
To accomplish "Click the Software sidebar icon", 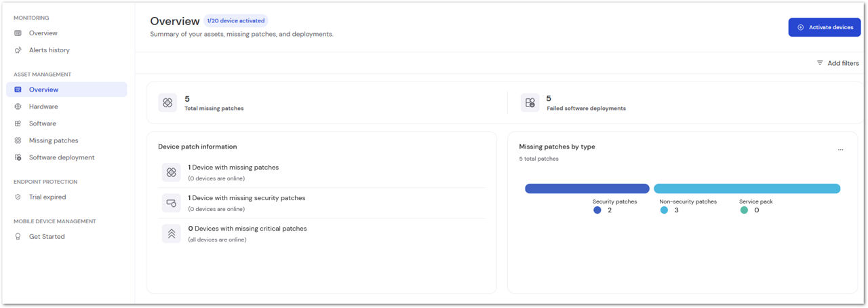I will point(18,123).
